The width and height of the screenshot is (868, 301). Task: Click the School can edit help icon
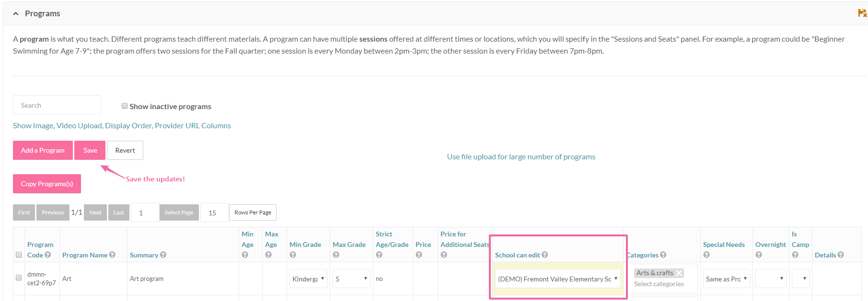pos(544,255)
